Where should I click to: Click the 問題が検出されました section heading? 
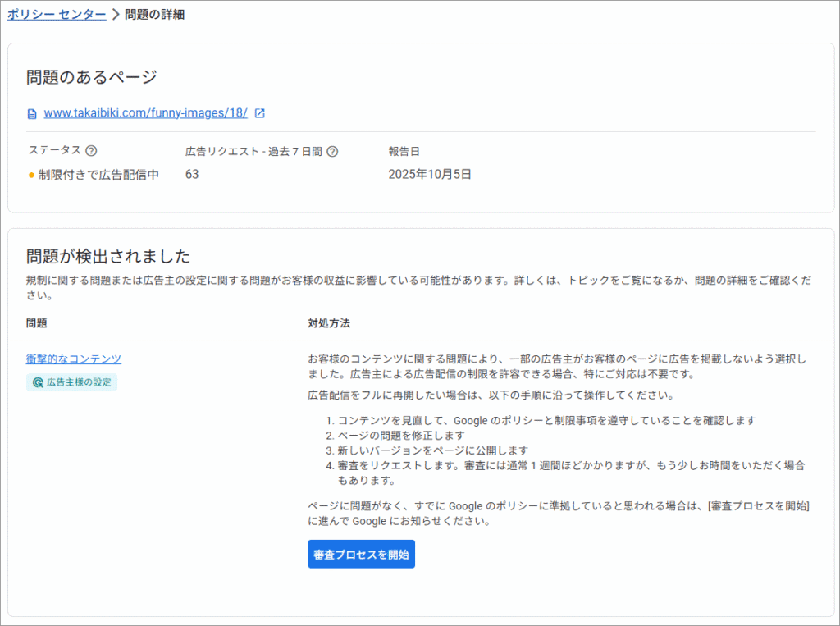108,255
